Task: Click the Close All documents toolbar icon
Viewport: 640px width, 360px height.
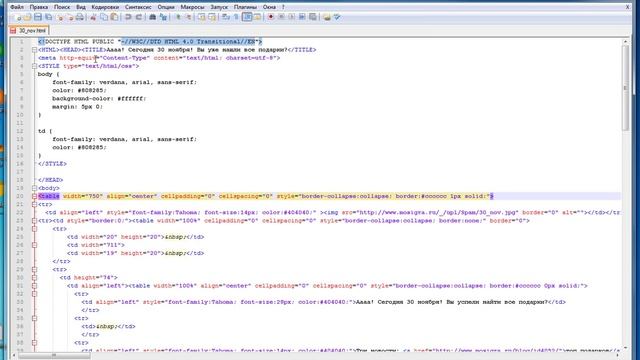Action: pyautogui.click(x=70, y=17)
